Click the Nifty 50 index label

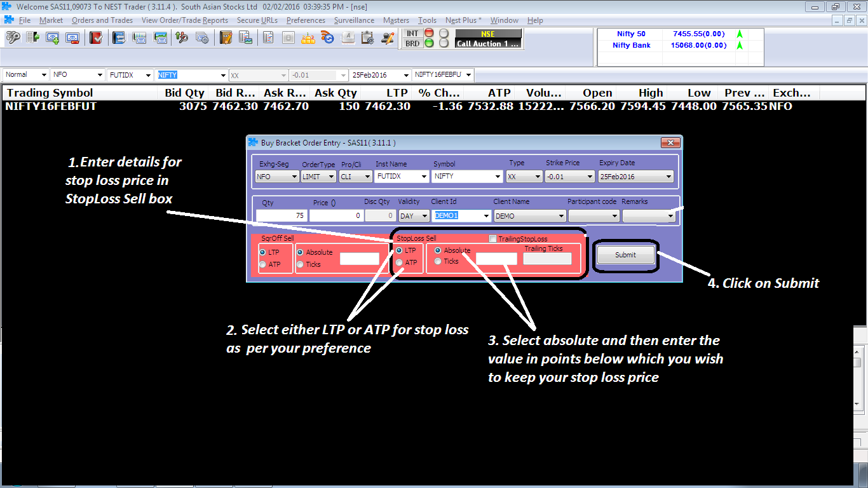point(631,34)
